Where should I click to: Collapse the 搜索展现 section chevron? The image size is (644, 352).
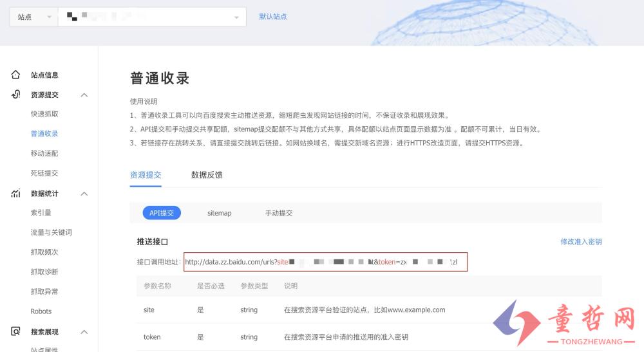(84, 331)
